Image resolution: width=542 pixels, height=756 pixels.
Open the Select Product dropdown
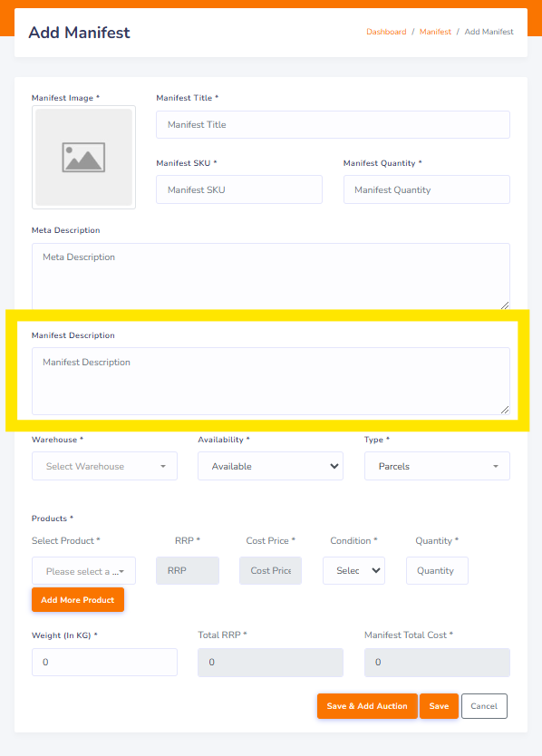click(x=84, y=571)
